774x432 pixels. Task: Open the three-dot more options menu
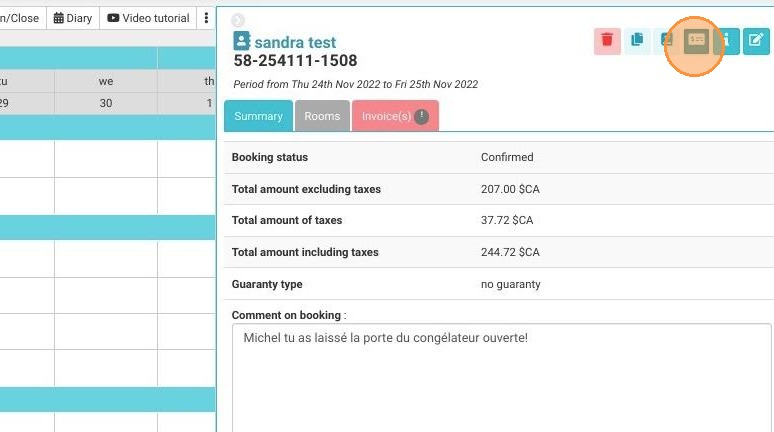[206, 18]
